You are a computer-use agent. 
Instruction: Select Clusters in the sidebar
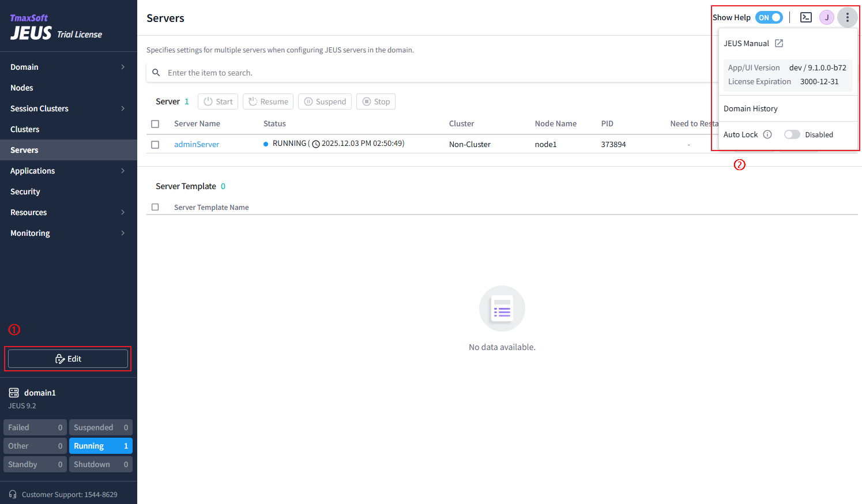click(x=26, y=129)
